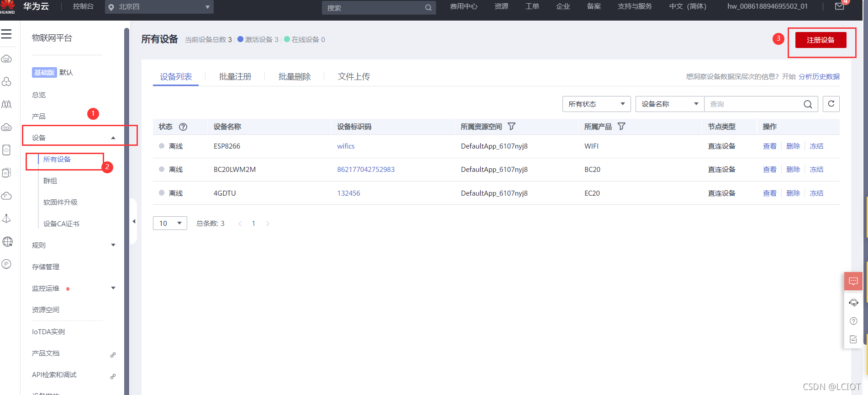Open 工单 in the top bar

(x=532, y=6)
